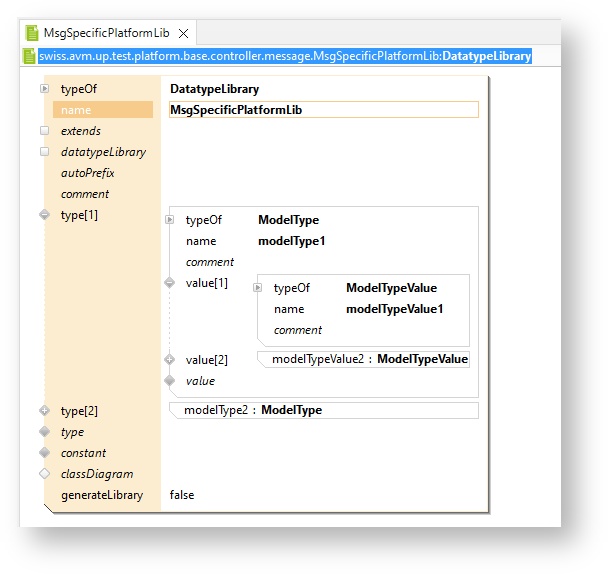This screenshot has width=609, height=575.
Task: Click the arrow icon beside ModelType typeOf
Action: coord(170,220)
